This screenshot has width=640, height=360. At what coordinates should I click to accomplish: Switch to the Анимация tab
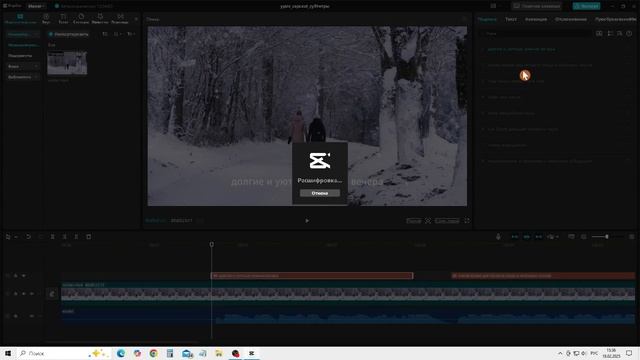click(536, 19)
